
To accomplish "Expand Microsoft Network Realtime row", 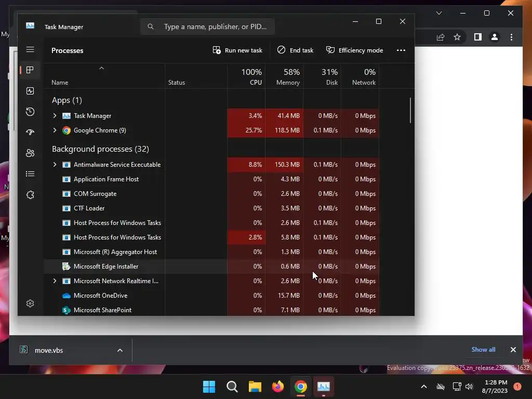I will 55,281.
